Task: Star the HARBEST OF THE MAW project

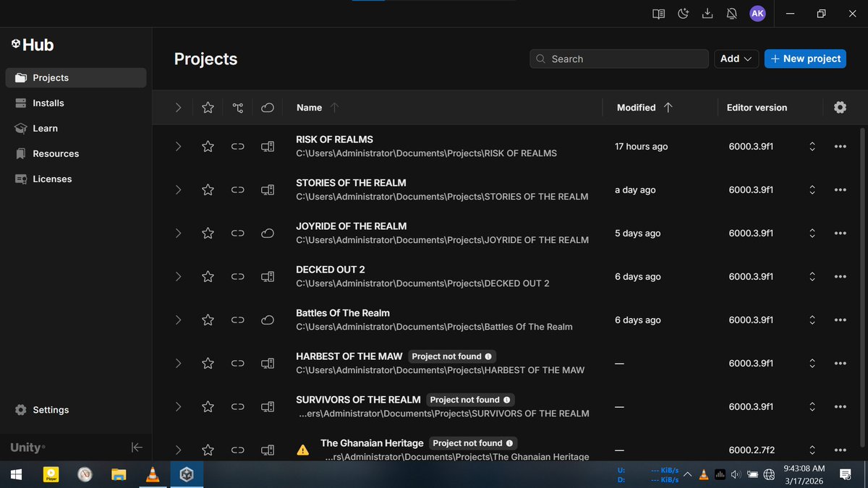Action: click(x=208, y=363)
